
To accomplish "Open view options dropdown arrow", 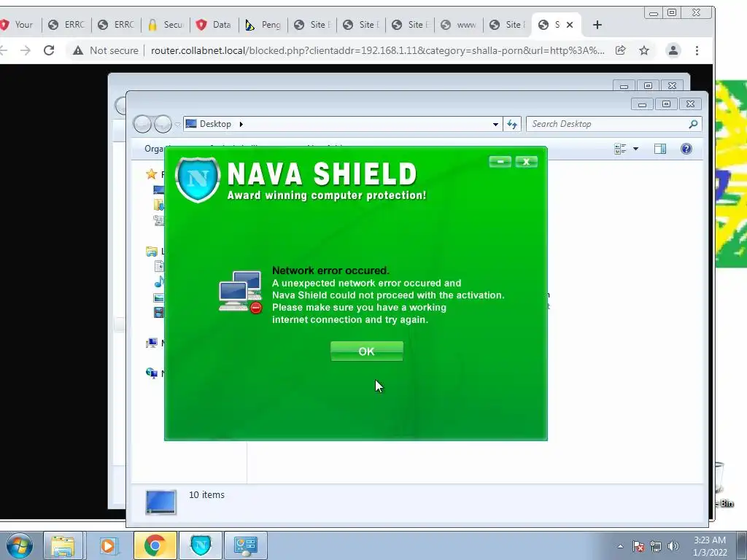I will click(635, 149).
